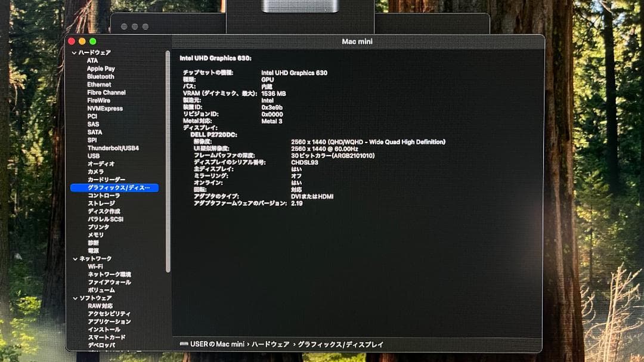The image size is (644, 362).
Task: Click the revision ID value 0x0000
Action: point(272,115)
